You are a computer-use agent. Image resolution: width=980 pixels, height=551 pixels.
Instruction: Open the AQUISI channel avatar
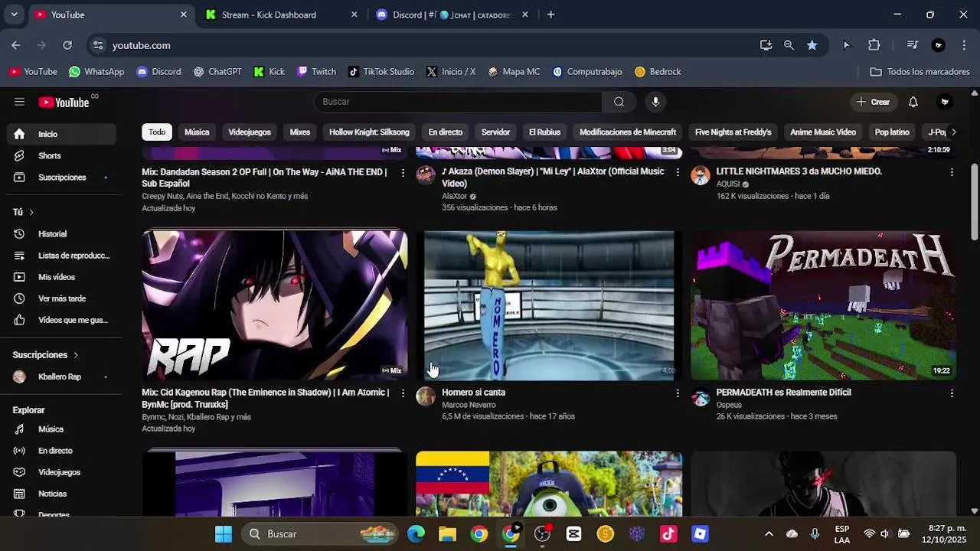pos(701,175)
